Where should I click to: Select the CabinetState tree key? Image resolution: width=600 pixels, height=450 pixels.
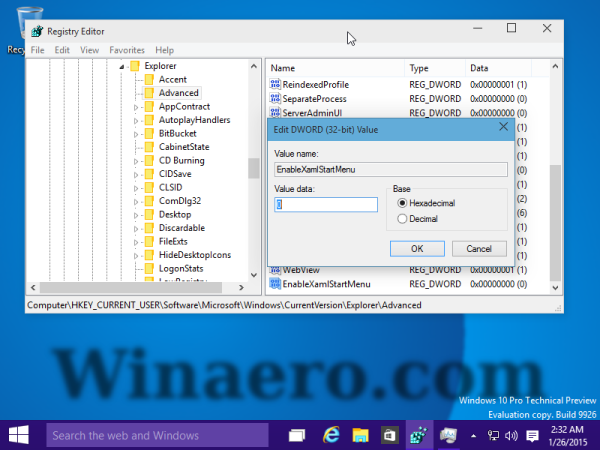tap(184, 147)
